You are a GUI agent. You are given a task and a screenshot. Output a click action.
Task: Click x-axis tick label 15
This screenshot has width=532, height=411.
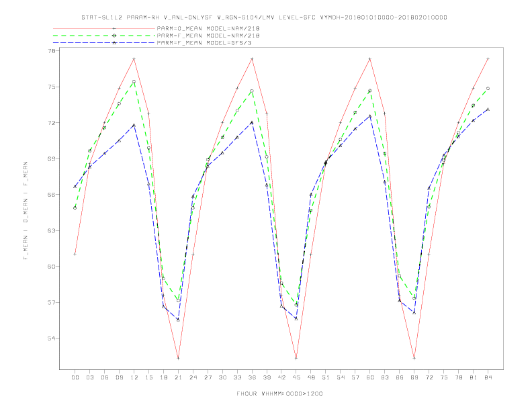pyautogui.click(x=148, y=377)
